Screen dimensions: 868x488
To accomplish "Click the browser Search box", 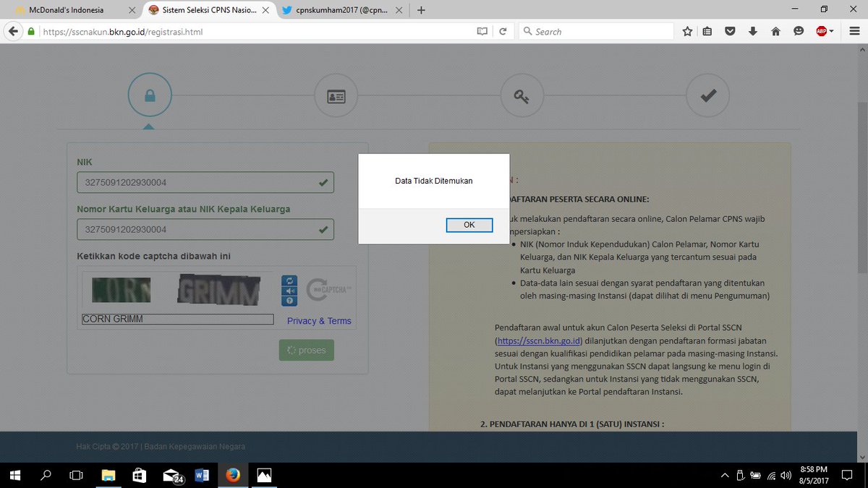I will 595,32.
